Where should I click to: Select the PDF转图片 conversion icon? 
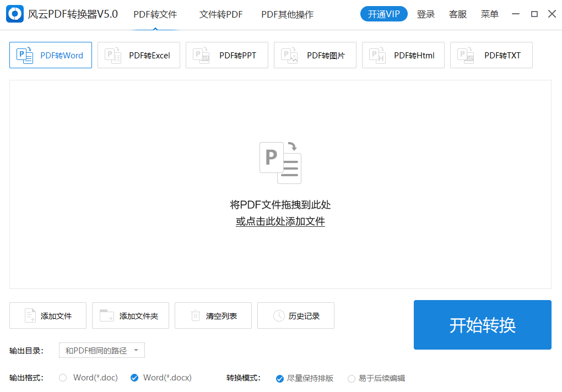pyautogui.click(x=289, y=56)
